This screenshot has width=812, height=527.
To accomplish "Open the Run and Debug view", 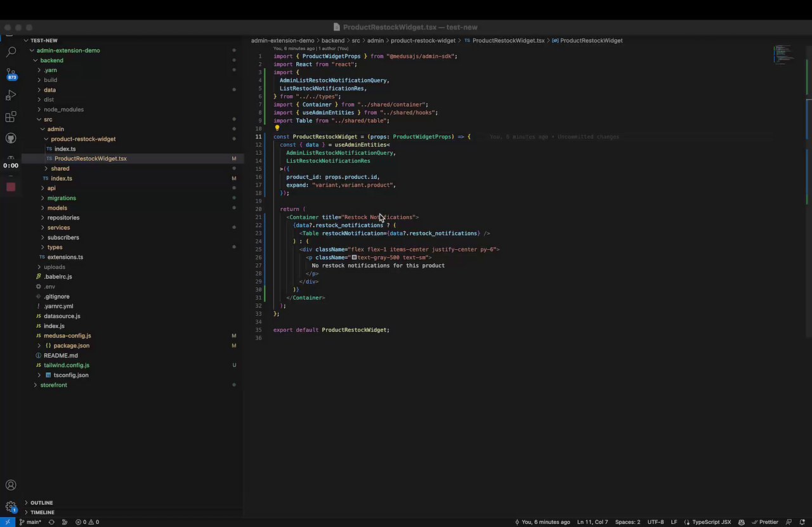I will (x=11, y=95).
